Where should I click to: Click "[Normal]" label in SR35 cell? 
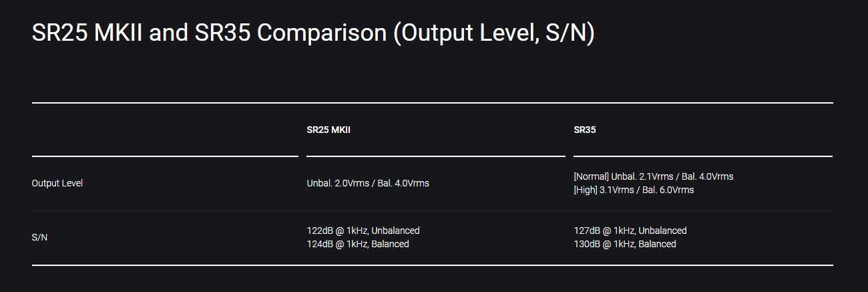pos(591,176)
